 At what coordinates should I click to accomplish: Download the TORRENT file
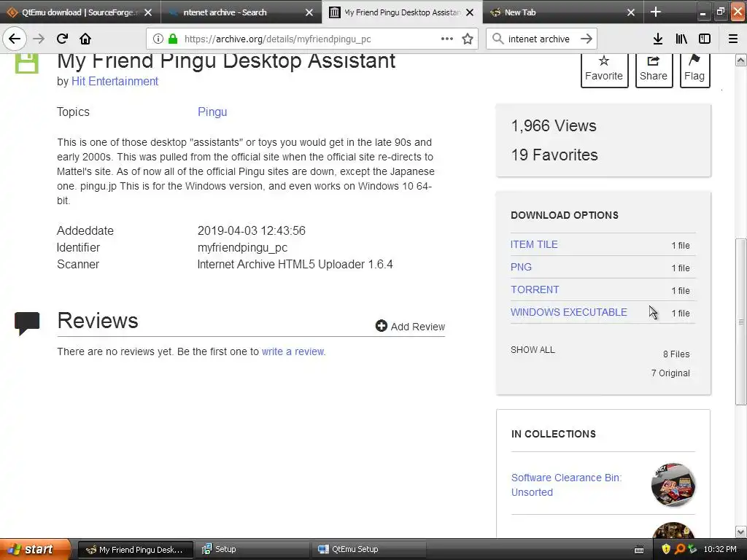click(535, 289)
